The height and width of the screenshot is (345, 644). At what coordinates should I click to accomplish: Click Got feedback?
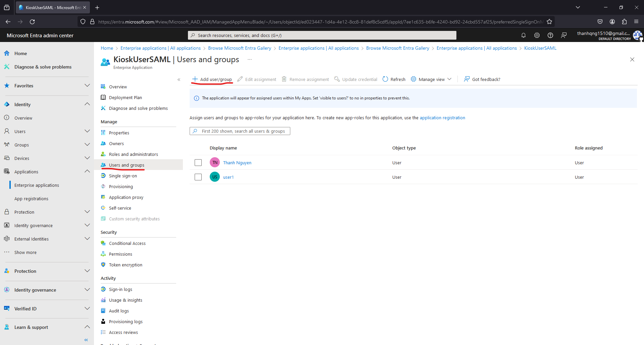pyautogui.click(x=482, y=79)
